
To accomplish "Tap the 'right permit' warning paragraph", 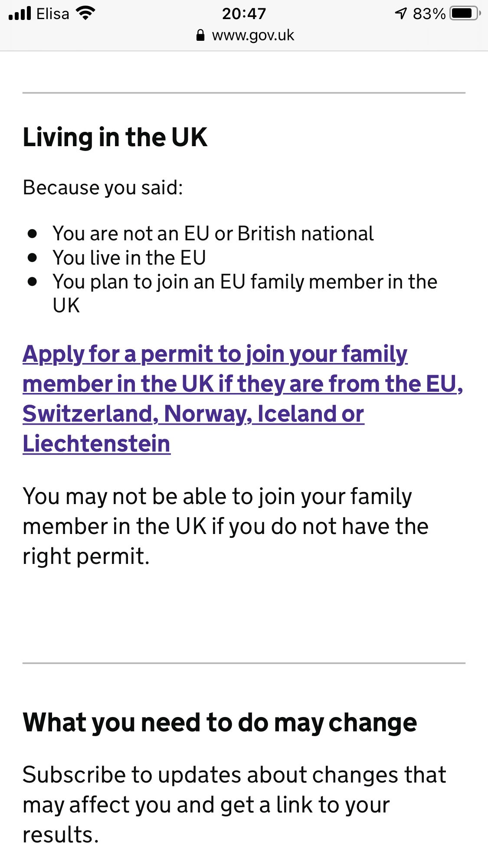I will (226, 526).
